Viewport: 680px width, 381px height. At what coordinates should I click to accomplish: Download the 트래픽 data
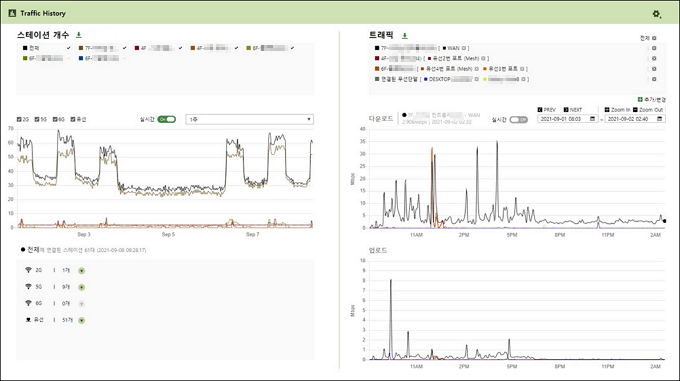[405, 36]
